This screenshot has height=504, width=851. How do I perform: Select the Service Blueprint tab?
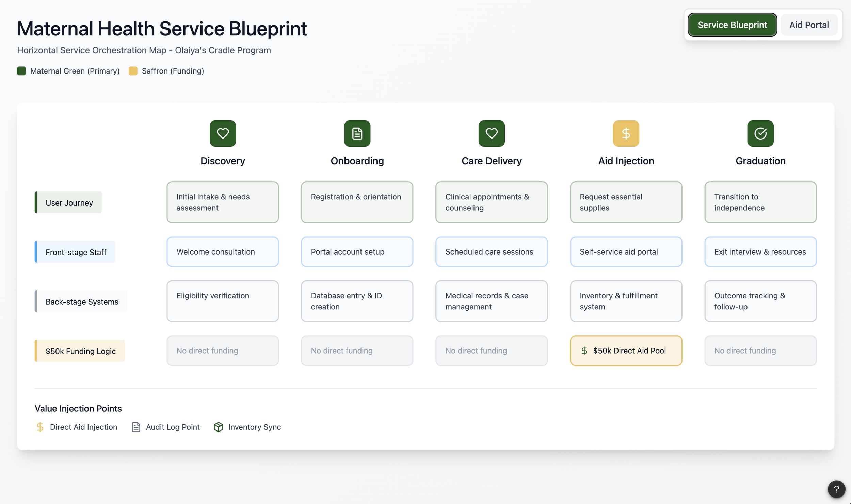732,25
